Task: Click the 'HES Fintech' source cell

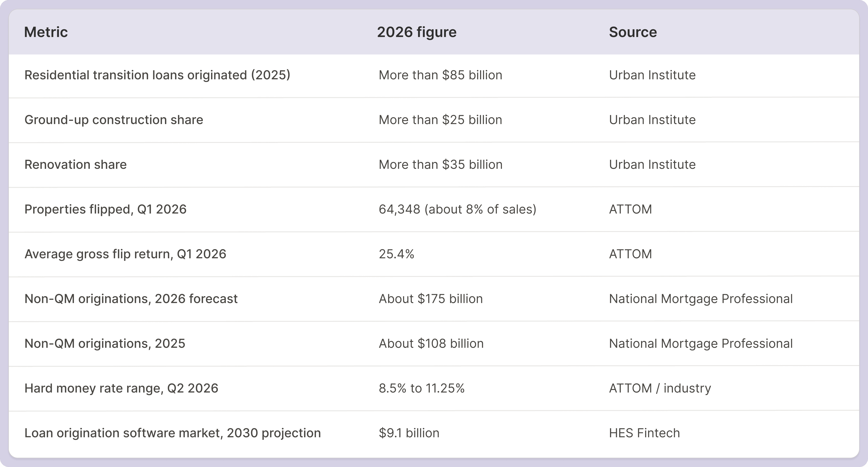Action: pyautogui.click(x=644, y=433)
